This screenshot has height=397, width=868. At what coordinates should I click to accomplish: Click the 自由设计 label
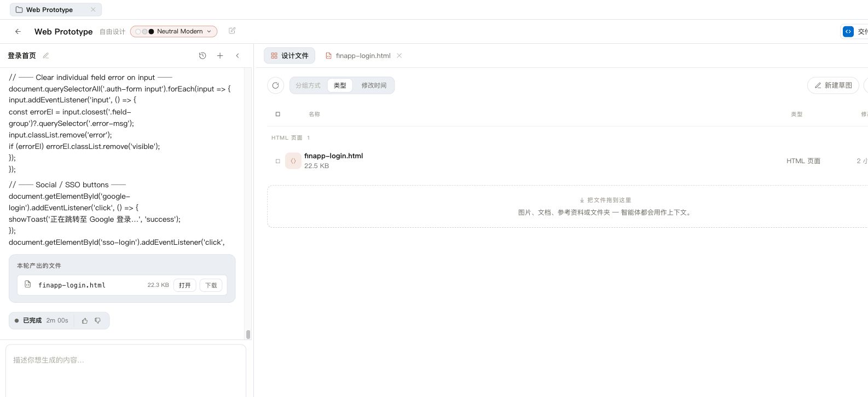(x=112, y=32)
